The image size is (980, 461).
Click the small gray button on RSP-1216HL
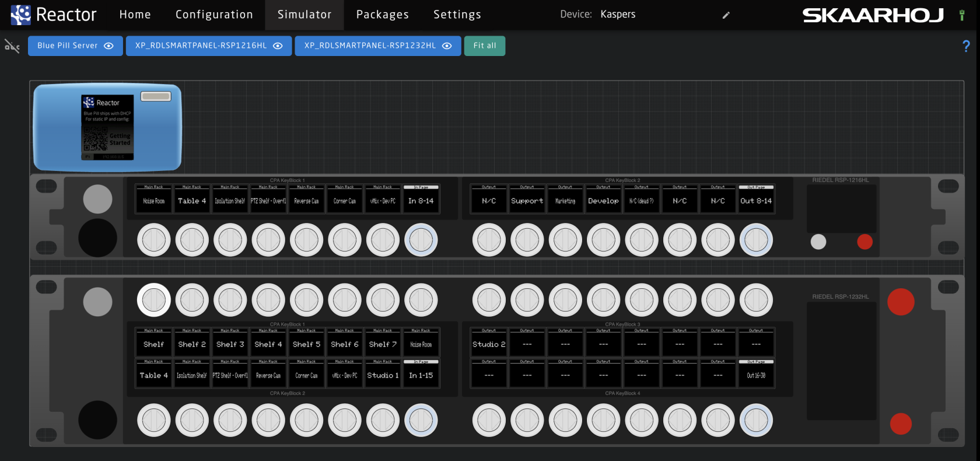coord(818,242)
